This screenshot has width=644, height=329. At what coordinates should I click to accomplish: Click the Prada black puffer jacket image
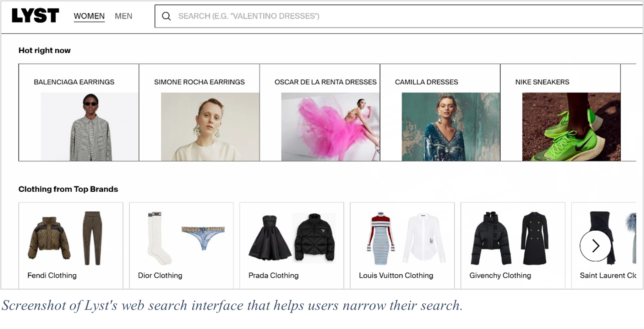[x=314, y=238]
